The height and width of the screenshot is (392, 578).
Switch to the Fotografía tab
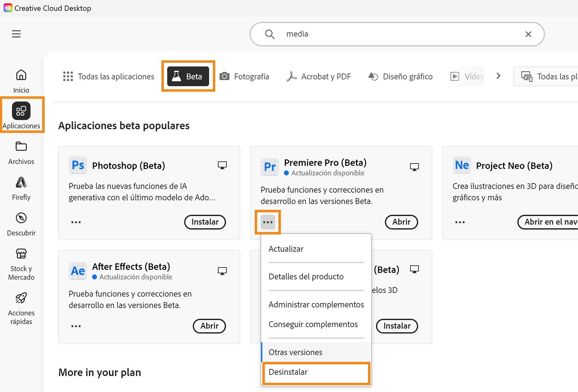coord(245,76)
